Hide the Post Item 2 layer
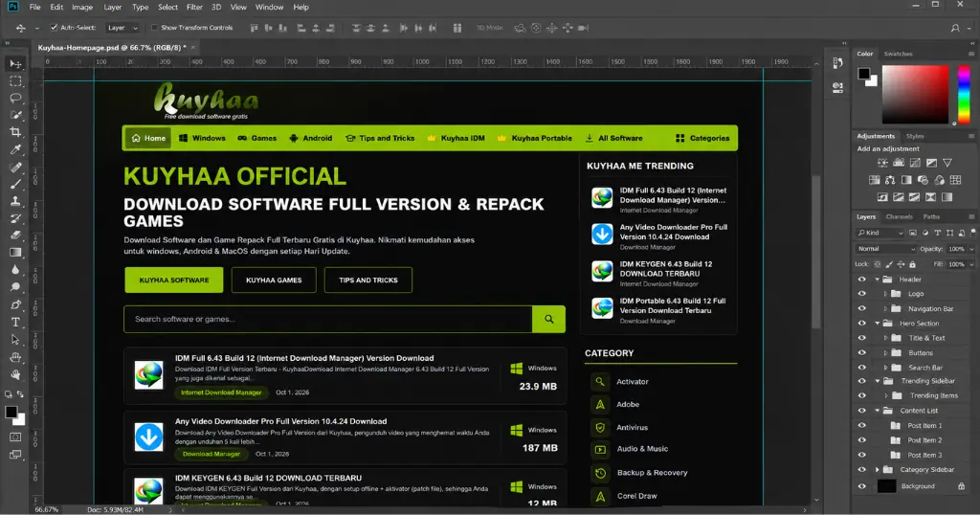Image resolution: width=980 pixels, height=515 pixels. click(862, 440)
